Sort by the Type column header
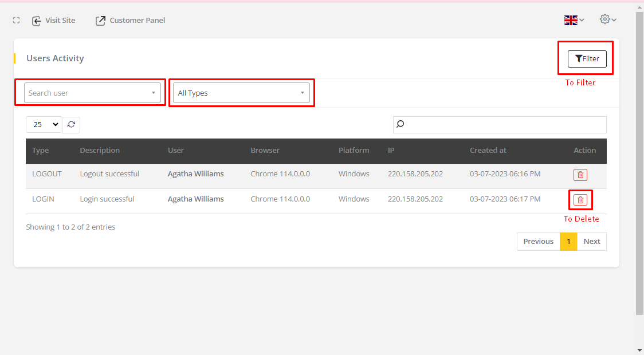Screen dimensions: 644x355 [41, 151]
